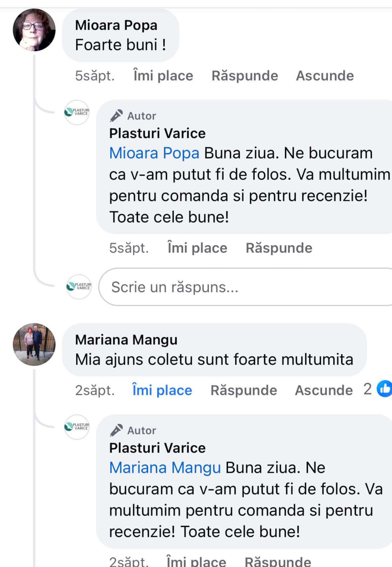Screen dimensions: 392x567
Task: Unlike Mariana Mangu's comment via Îmi place
Action: [x=162, y=390]
